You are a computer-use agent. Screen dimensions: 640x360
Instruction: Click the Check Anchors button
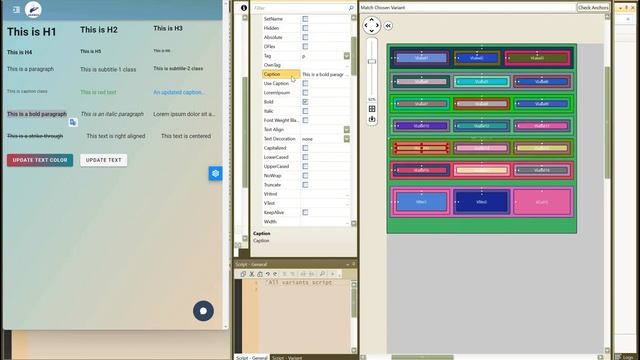tap(593, 7)
